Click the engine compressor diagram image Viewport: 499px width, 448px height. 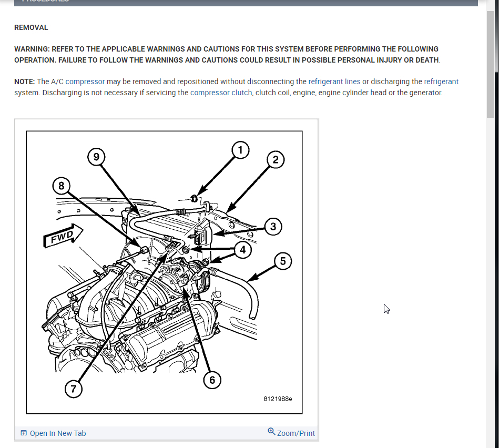click(164, 272)
